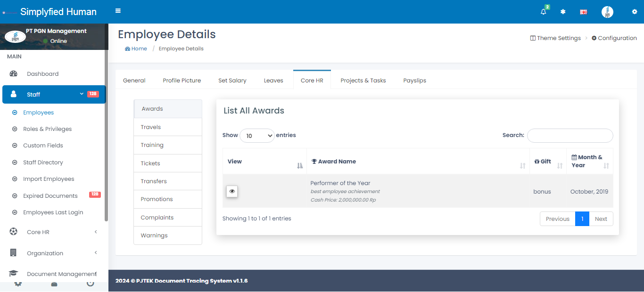
Task: Open the Set Salary tab
Action: (232, 81)
